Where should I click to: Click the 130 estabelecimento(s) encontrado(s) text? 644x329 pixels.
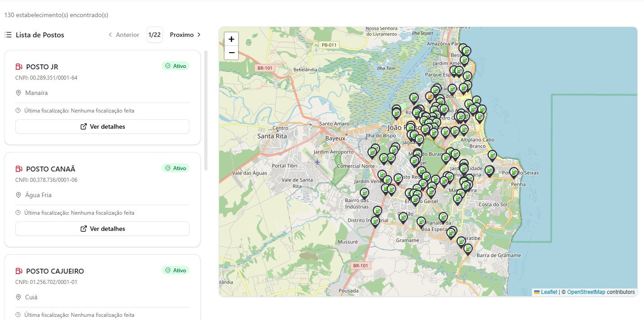click(56, 15)
